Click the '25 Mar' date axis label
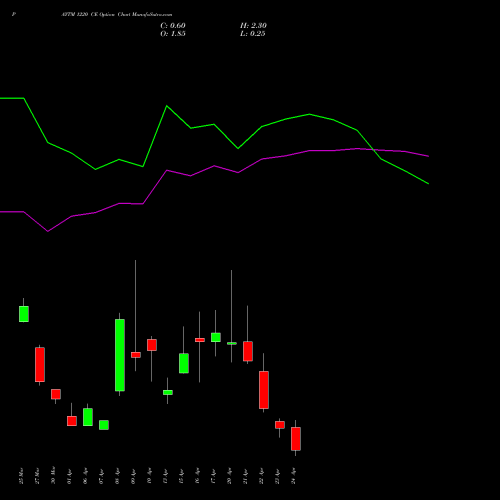Viewport: 500px width, 500px height. click(x=21, y=476)
